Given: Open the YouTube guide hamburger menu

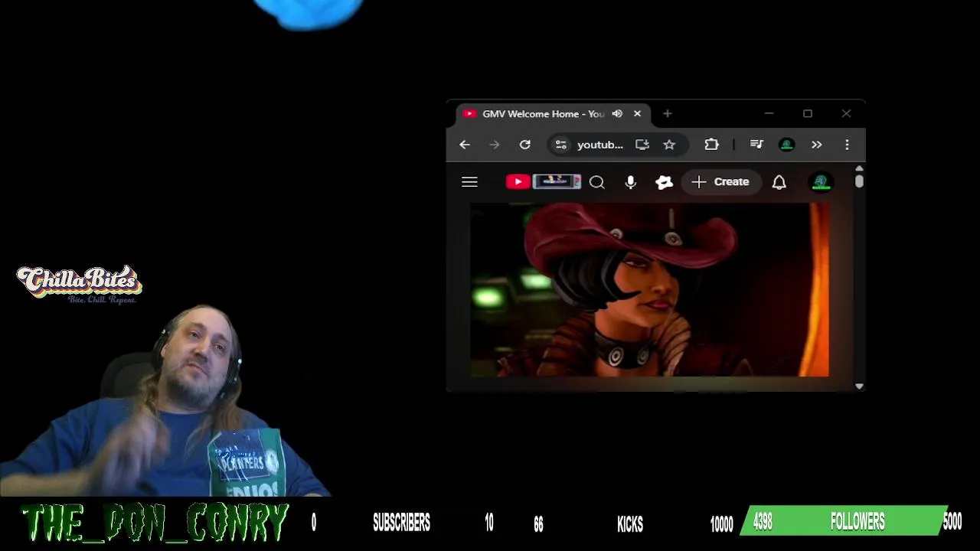Looking at the screenshot, I should tap(469, 182).
